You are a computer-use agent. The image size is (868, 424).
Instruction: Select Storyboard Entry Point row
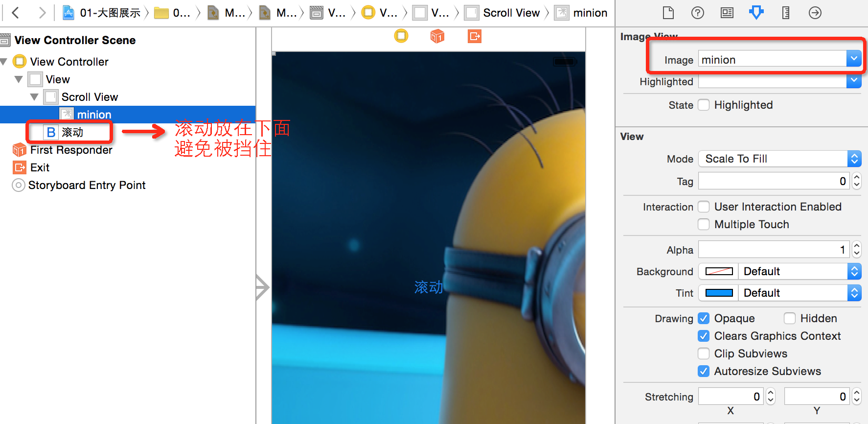click(x=128, y=185)
